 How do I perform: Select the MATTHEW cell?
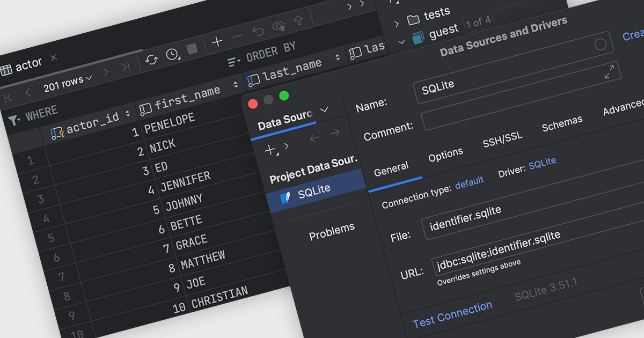coord(203,260)
